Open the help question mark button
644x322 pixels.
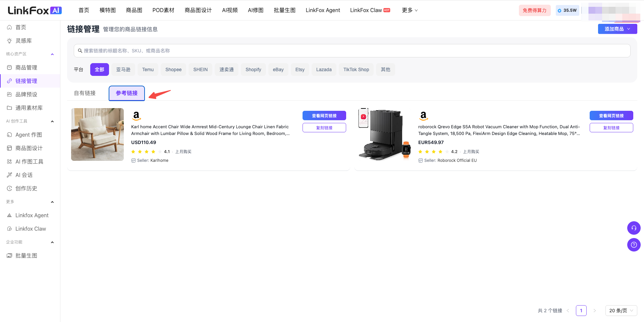click(x=634, y=245)
